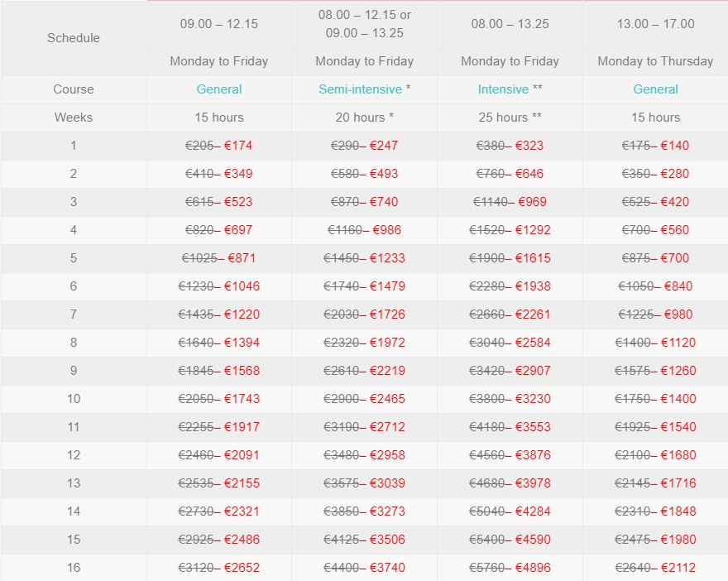Click the struck-through price €2475
Viewport: 728px width, 581px height.
tap(635, 540)
